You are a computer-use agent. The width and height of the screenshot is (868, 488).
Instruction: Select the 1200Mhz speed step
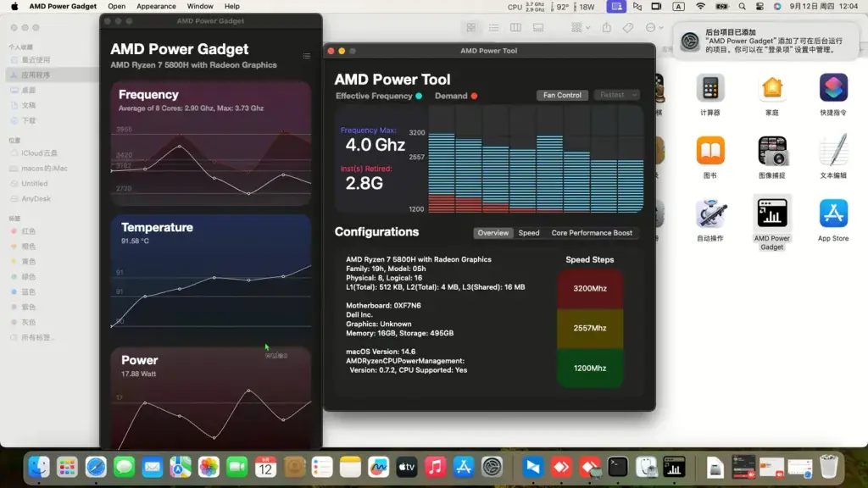(x=590, y=368)
